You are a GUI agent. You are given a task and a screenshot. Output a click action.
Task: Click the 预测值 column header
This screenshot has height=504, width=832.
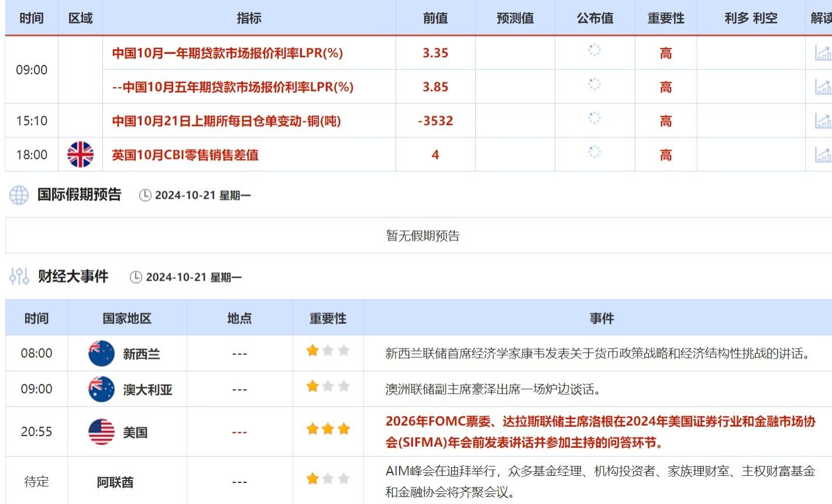515,18
